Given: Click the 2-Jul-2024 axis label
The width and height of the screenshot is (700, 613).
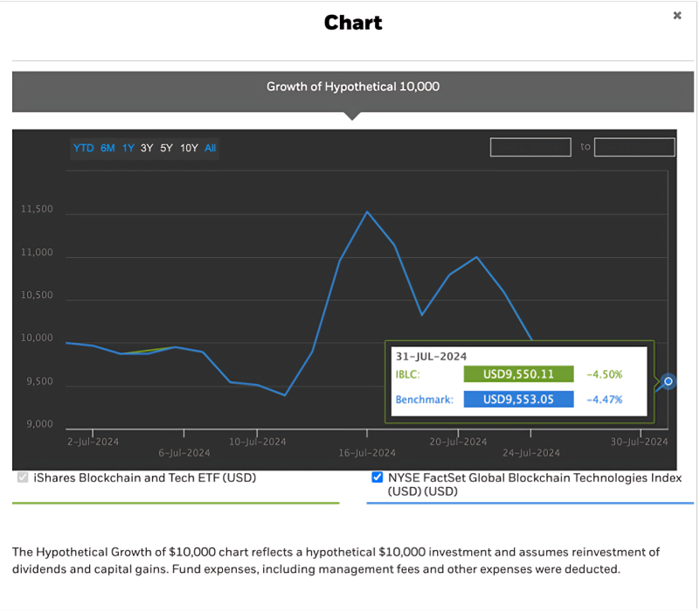Looking at the screenshot, I should 93,442.
